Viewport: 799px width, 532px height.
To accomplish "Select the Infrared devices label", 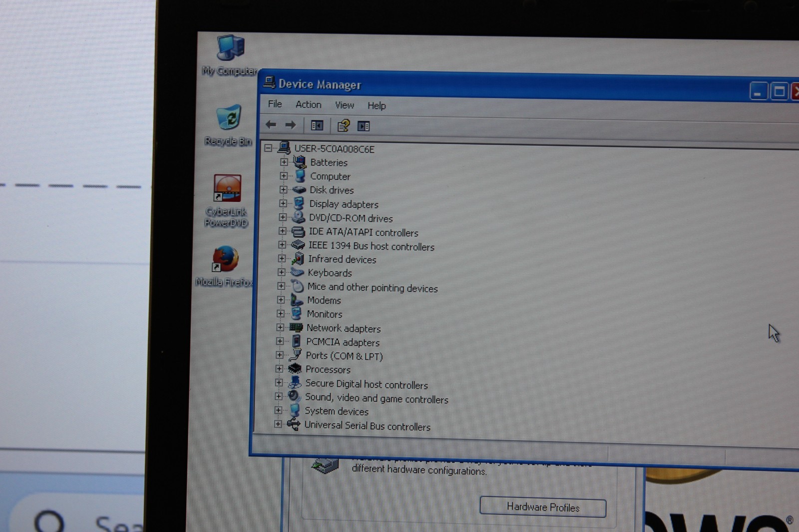I will pyautogui.click(x=342, y=259).
